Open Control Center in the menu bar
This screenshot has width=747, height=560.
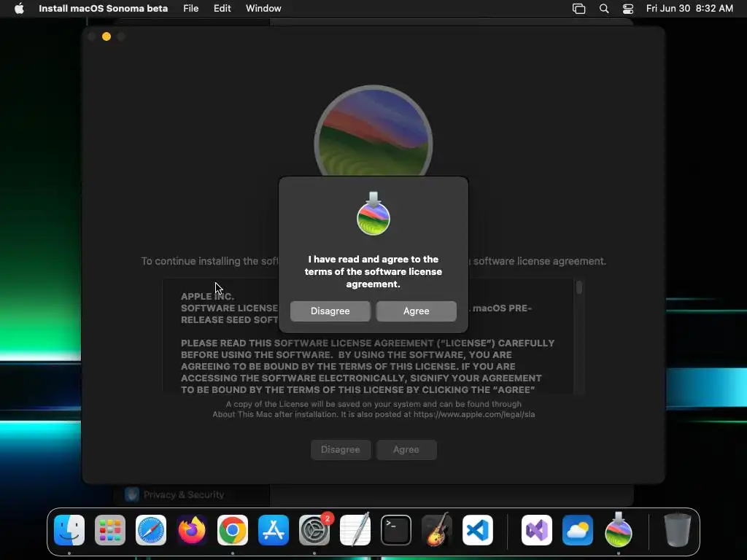628,9
